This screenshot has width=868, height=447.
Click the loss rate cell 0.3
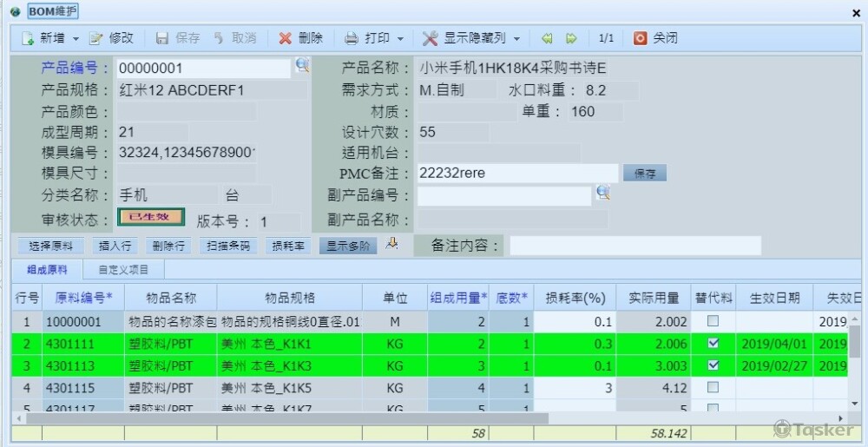pyautogui.click(x=575, y=344)
